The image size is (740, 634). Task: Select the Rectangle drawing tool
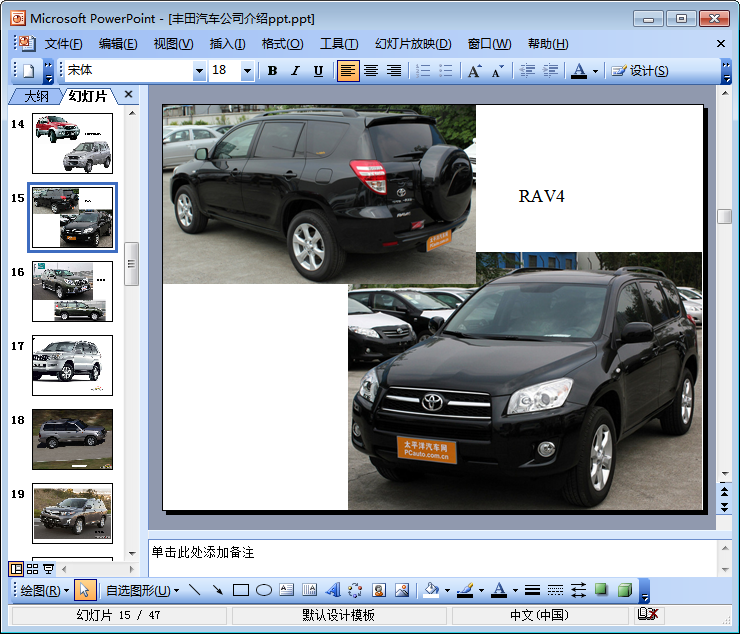pos(241,590)
